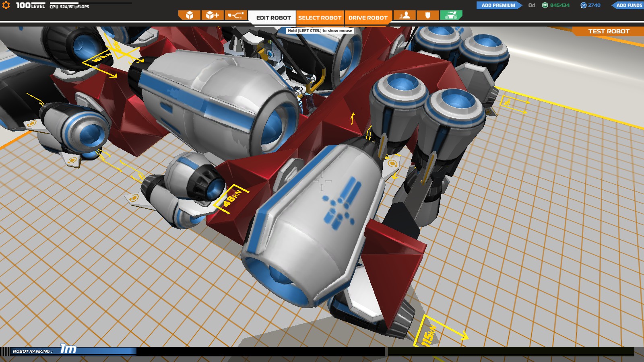
Task: Switch to the Select Robot tab
Action: point(320,18)
